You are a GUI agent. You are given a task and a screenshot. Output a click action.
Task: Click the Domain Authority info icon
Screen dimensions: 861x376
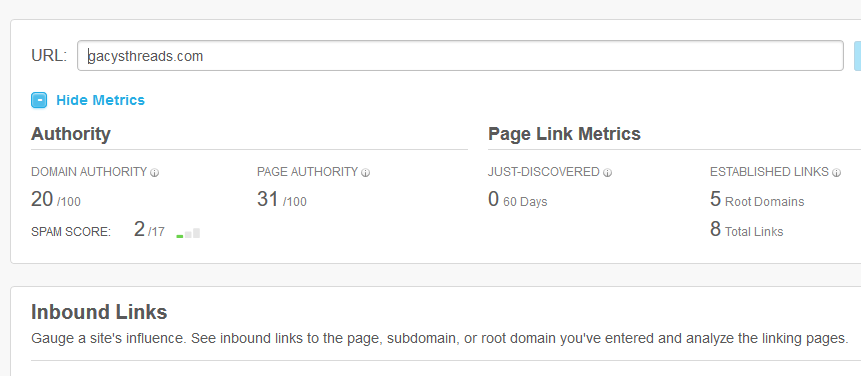pos(154,173)
